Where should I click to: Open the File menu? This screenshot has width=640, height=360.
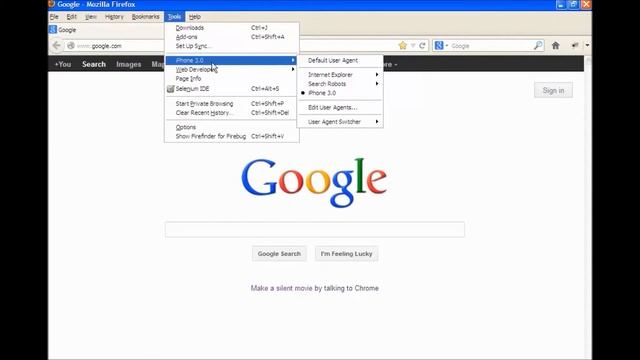click(x=54, y=17)
